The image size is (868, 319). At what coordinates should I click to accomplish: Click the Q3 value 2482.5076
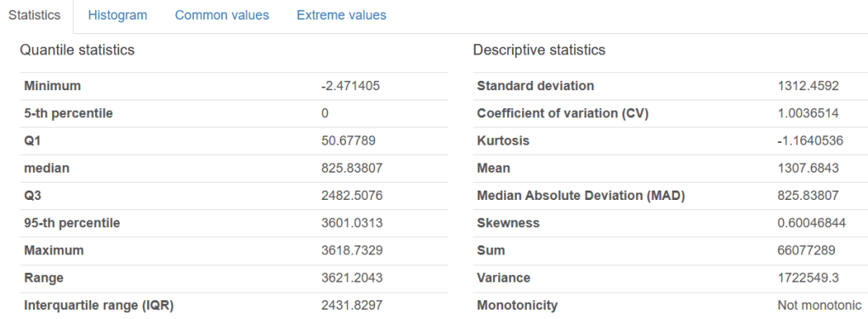351,196
